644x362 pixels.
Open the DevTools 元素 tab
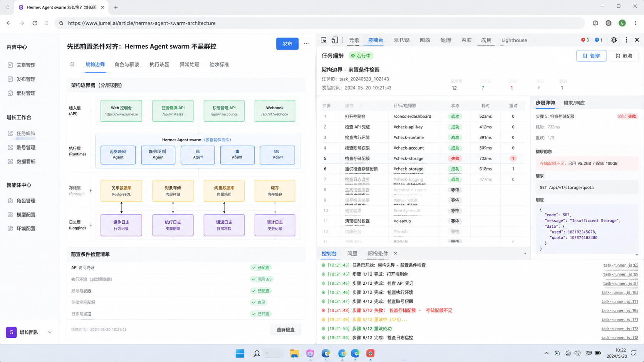[354, 40]
